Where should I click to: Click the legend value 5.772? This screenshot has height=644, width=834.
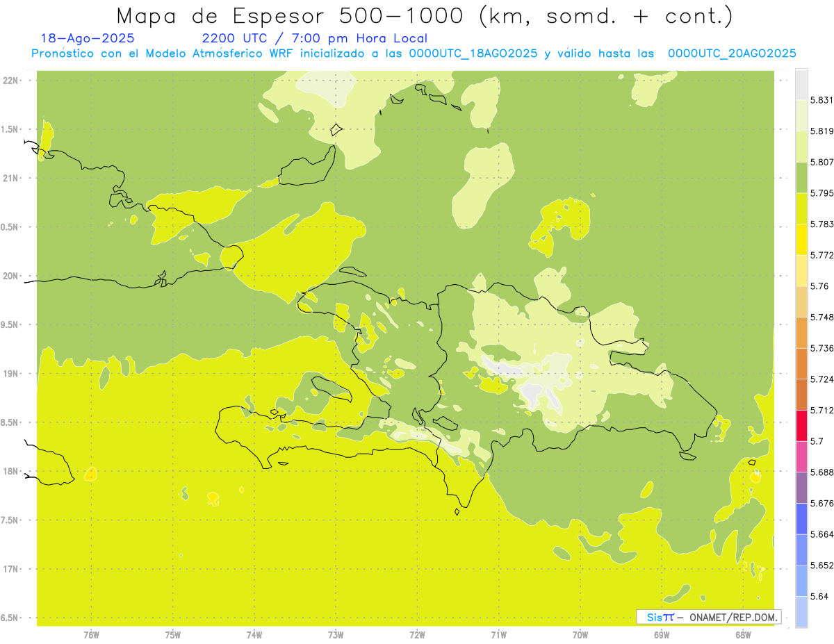pos(821,255)
